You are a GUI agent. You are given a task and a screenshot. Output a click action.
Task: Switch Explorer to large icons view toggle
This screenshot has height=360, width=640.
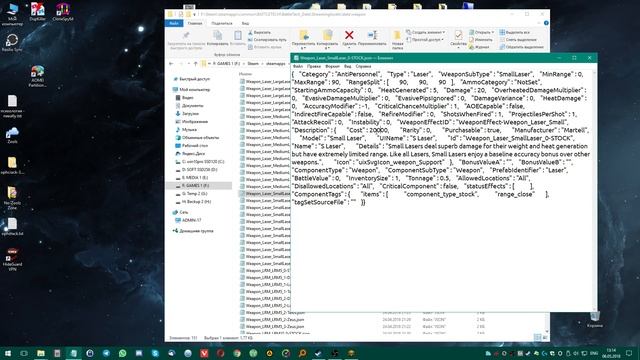(545, 337)
